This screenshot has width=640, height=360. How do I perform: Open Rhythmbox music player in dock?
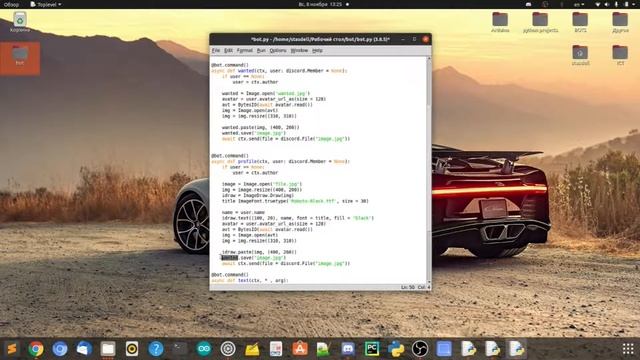132,349
